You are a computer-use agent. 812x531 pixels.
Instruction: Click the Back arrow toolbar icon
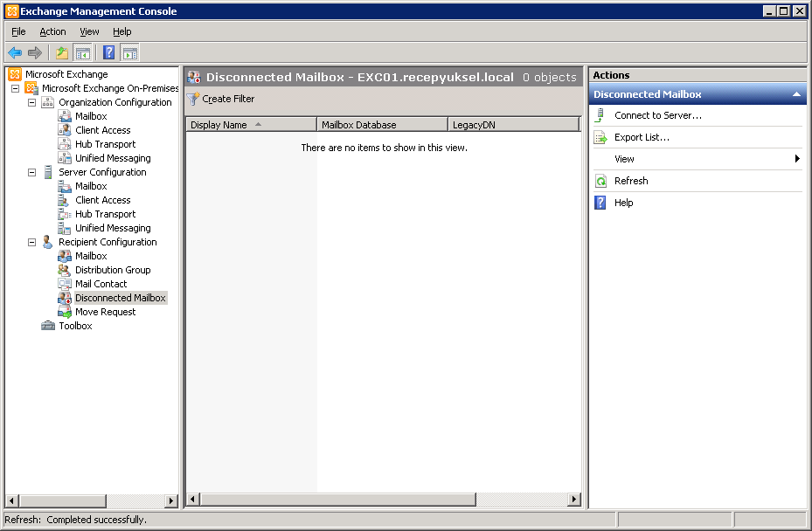click(x=15, y=52)
